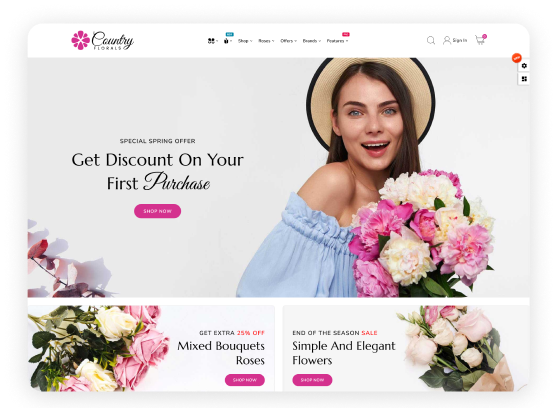Open the four-squares demo menu icon
This screenshot has width=555, height=408.
211,41
